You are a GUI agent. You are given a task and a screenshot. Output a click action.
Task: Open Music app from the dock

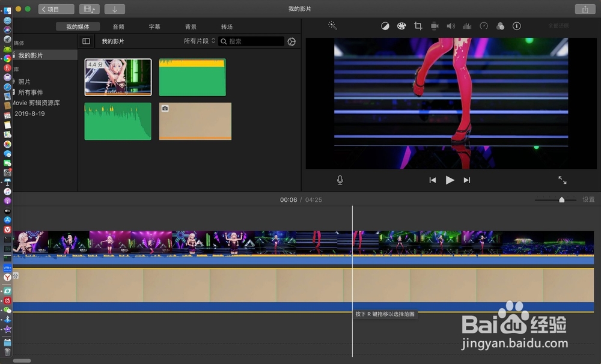(7, 191)
